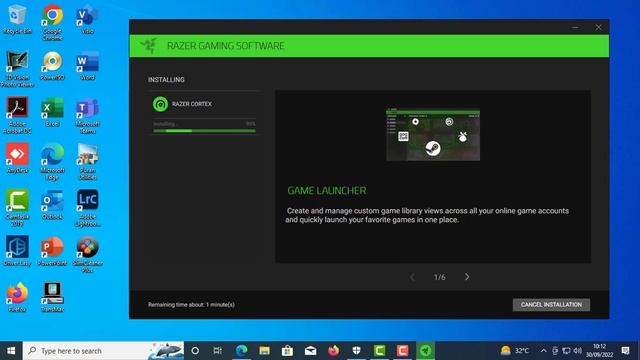Screen dimensions: 640x360
Task: Click the Razer snake logo in header
Action: click(149, 46)
